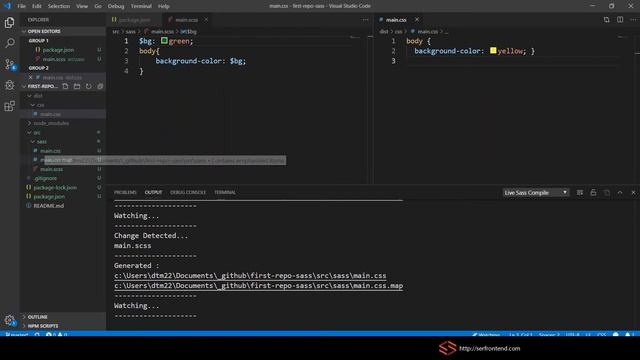Open generated main.css path link in output
This screenshot has height=360, width=640.
click(x=250, y=276)
